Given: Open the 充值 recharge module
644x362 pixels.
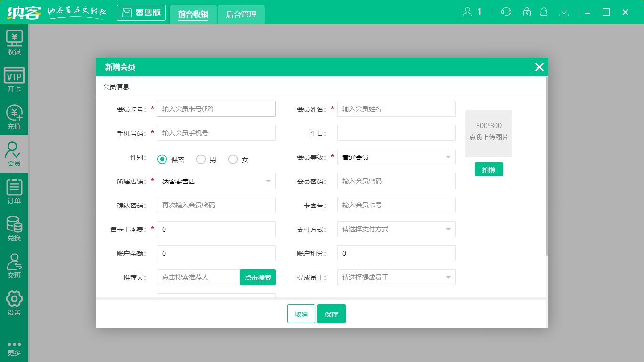Looking at the screenshot, I should 14,117.
